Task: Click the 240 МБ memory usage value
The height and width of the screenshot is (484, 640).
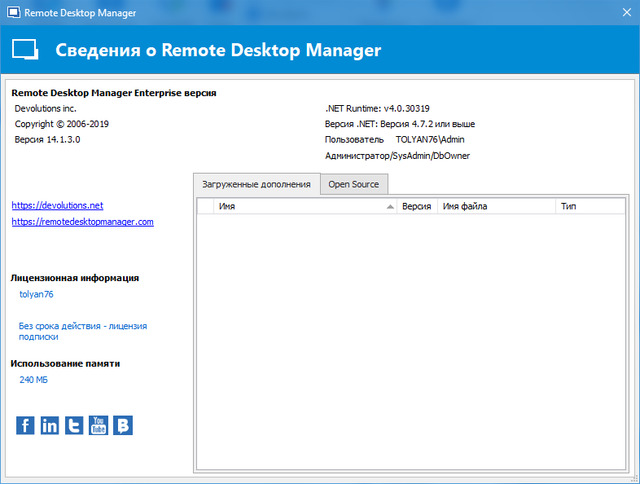Action: (34, 380)
